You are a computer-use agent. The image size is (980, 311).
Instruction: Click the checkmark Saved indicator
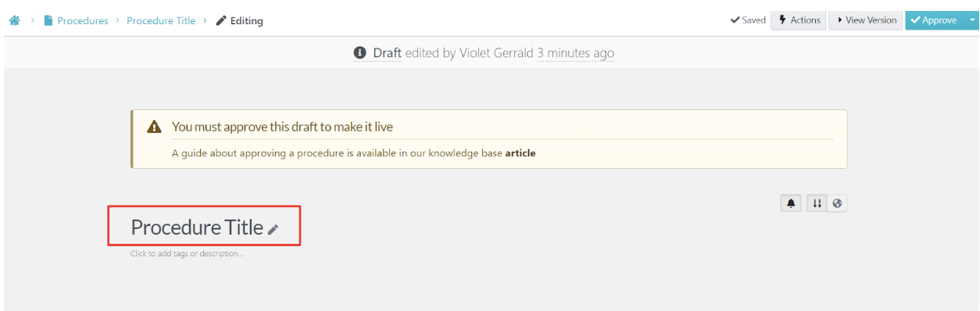(x=748, y=20)
